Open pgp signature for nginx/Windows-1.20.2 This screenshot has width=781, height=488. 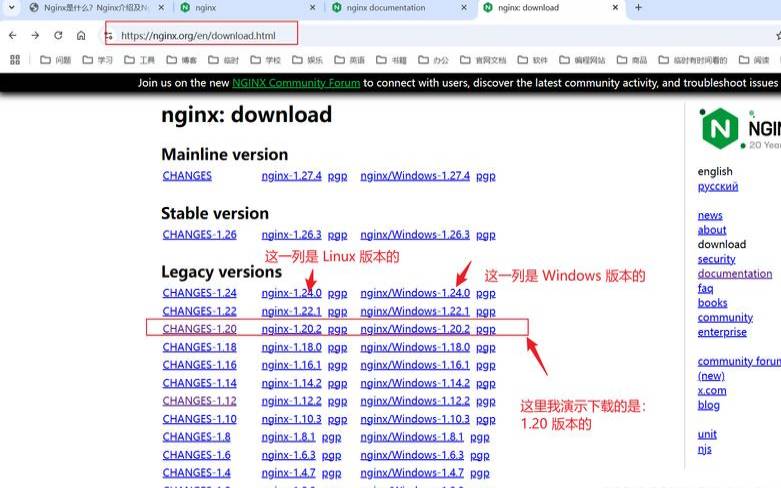click(486, 330)
